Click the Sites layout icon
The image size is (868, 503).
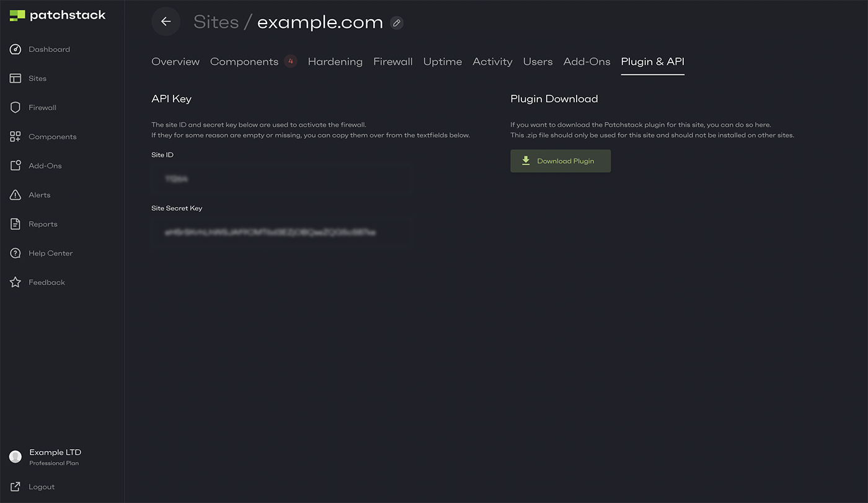(15, 79)
